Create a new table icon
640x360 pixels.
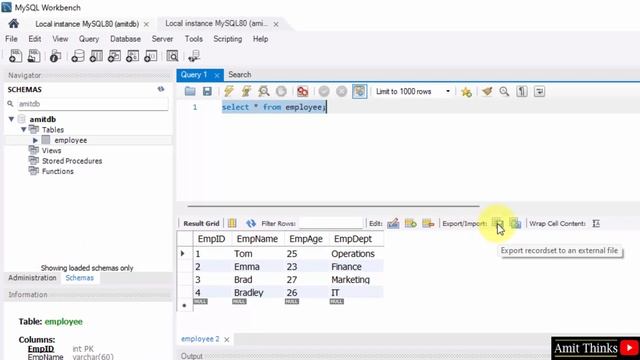pyautogui.click(x=96, y=56)
